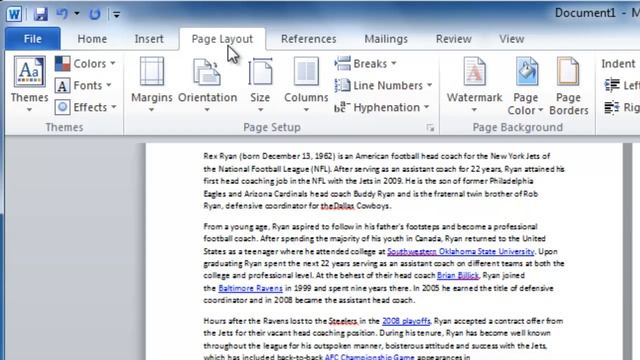Click the 'Rex Ryan (born December 13, 1962)' text
The image size is (640, 360).
[x=269, y=156]
